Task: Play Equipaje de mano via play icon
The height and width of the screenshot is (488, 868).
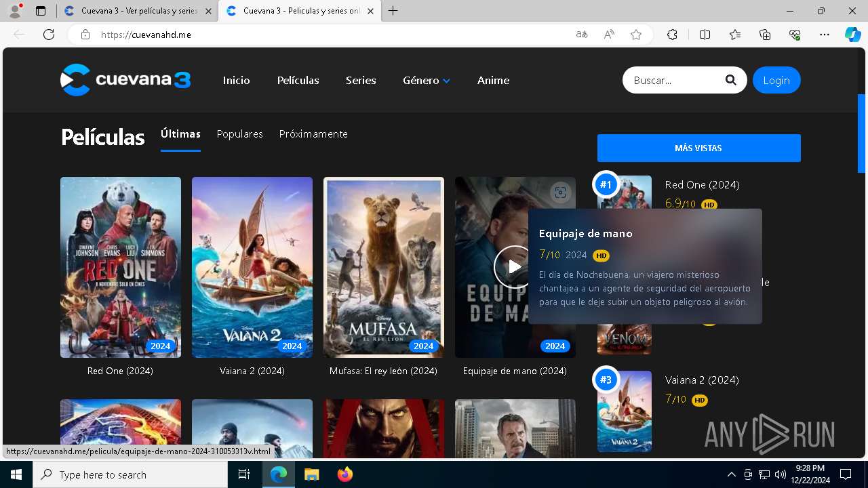Action: tap(515, 267)
